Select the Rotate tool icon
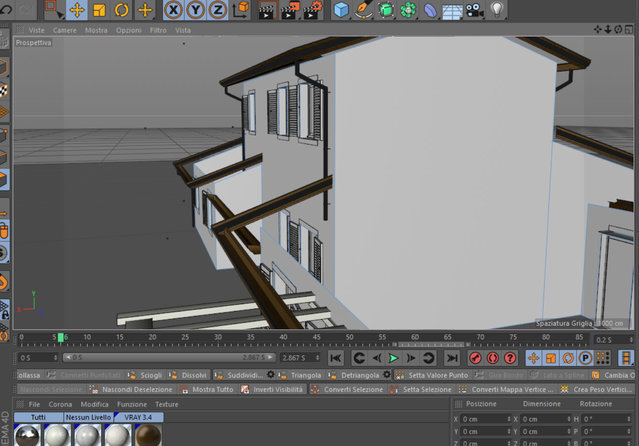 [121, 10]
